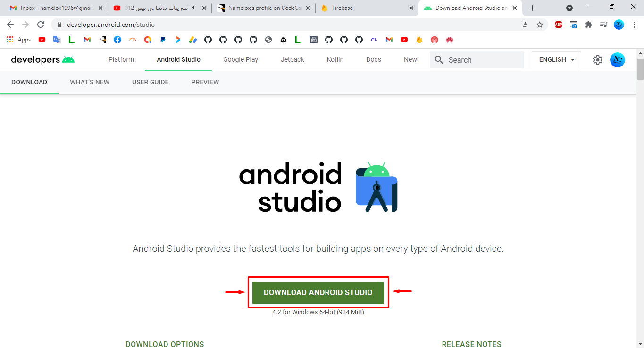Click the DOWNLOAD ANDROID STUDIO button
The height and width of the screenshot is (348, 644).
(318, 292)
